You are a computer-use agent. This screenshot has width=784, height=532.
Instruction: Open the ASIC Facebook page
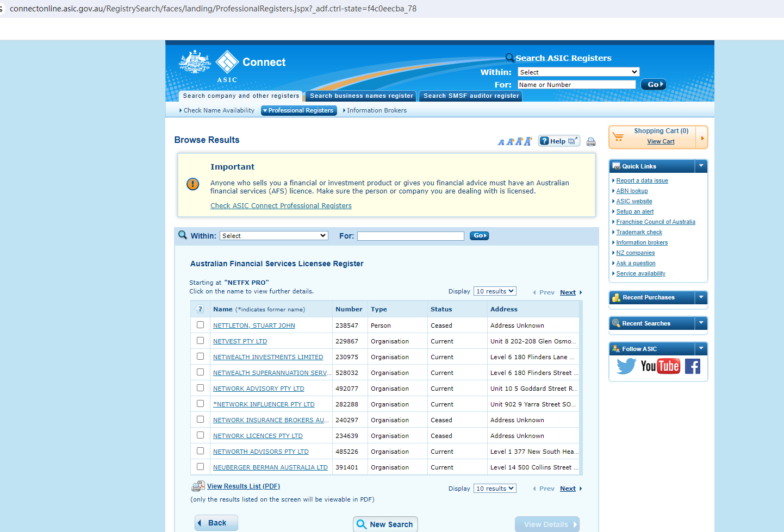(x=692, y=366)
